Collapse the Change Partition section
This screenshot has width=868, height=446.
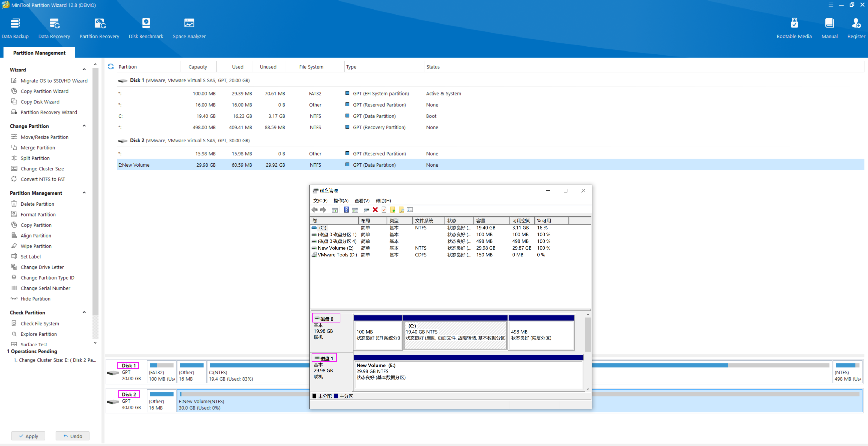pos(84,126)
